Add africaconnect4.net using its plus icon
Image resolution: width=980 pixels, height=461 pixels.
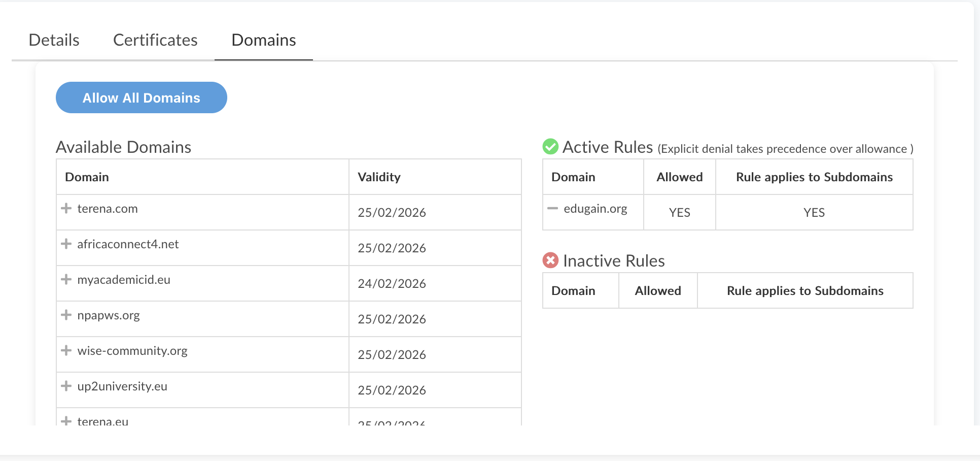point(66,244)
